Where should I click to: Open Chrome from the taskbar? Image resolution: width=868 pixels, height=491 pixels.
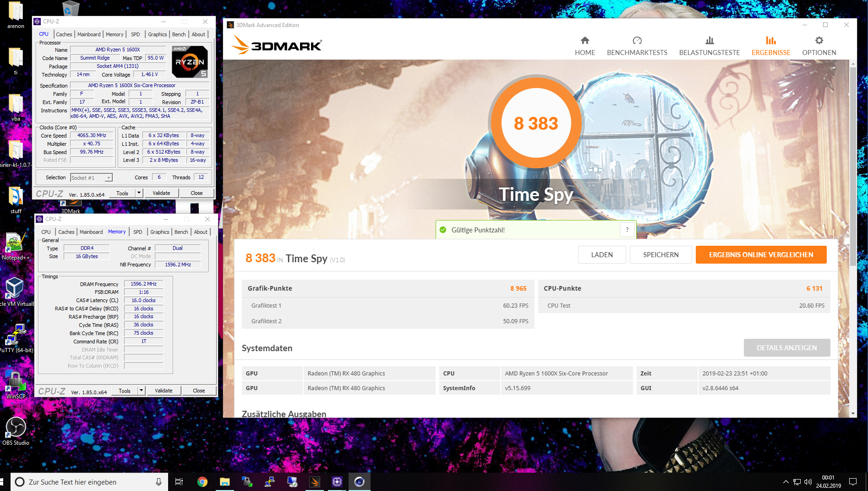click(x=202, y=482)
